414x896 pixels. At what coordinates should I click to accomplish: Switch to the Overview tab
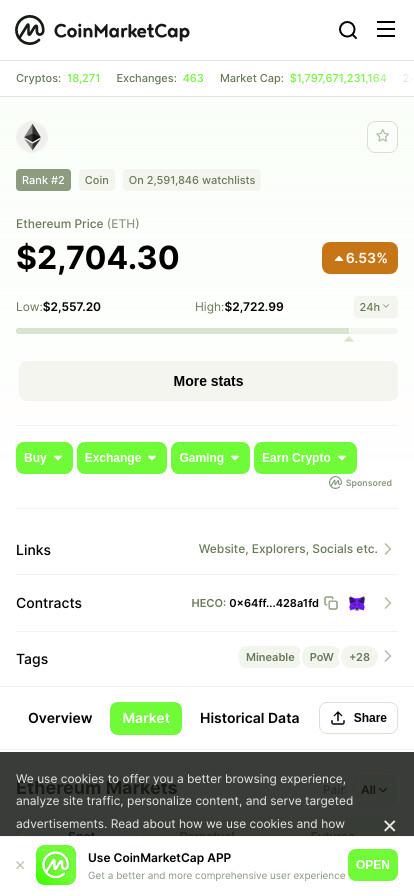coord(60,718)
